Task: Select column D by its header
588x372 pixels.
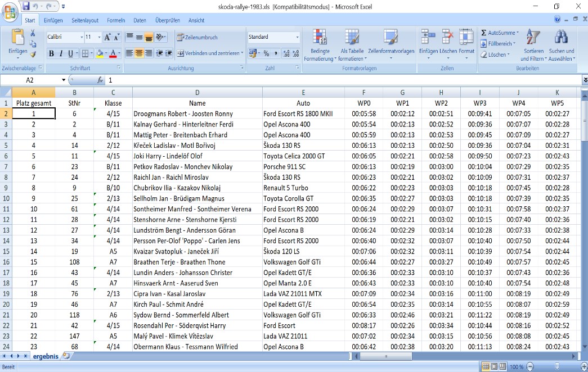Action: (x=198, y=93)
